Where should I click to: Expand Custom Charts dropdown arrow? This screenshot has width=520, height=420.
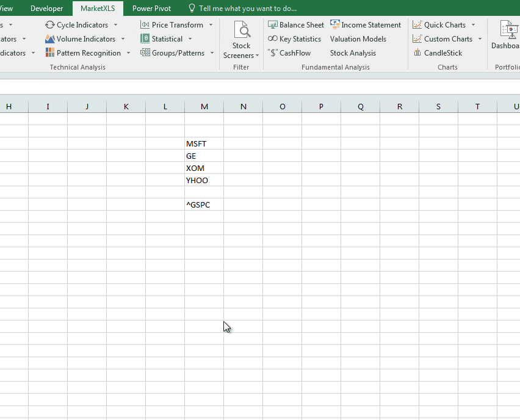coord(480,39)
